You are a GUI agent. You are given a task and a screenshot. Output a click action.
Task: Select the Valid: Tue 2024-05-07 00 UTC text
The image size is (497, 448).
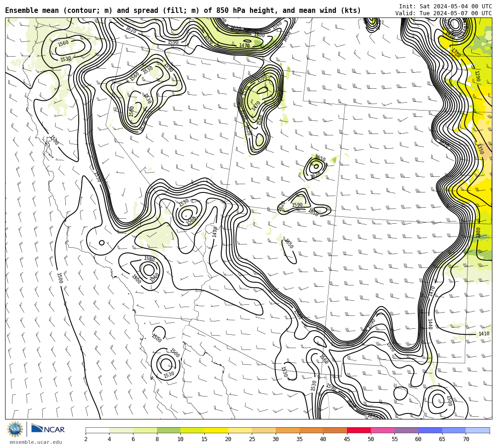444,13
